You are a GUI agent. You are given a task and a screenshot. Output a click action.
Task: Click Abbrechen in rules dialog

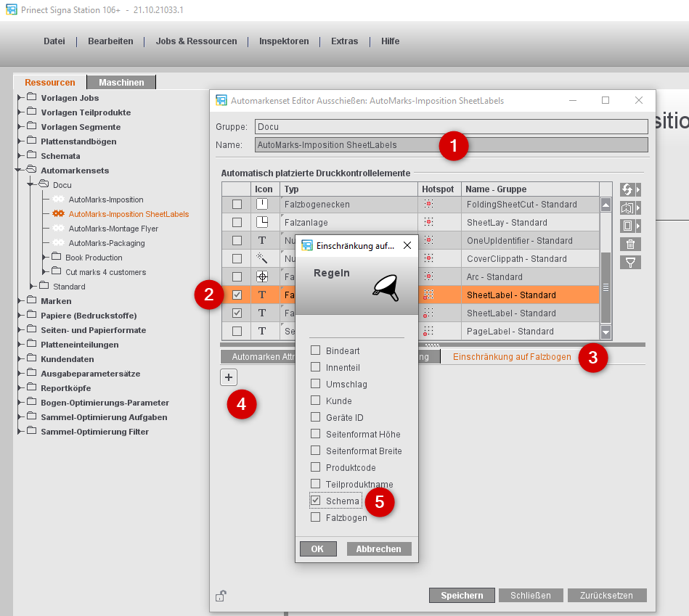point(378,549)
